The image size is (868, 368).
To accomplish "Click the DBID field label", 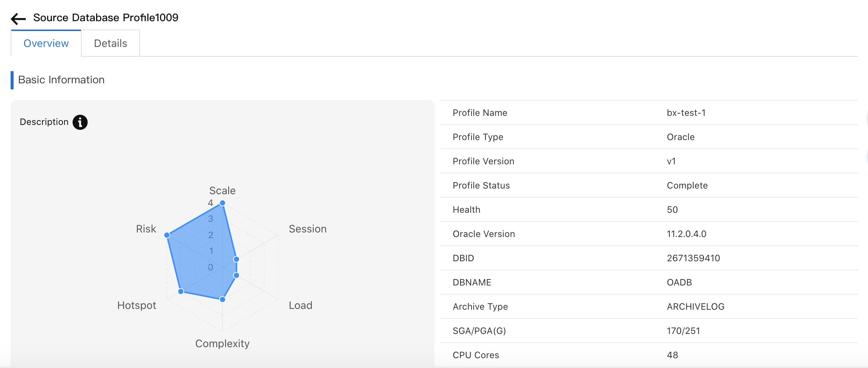I will pos(463,258).
